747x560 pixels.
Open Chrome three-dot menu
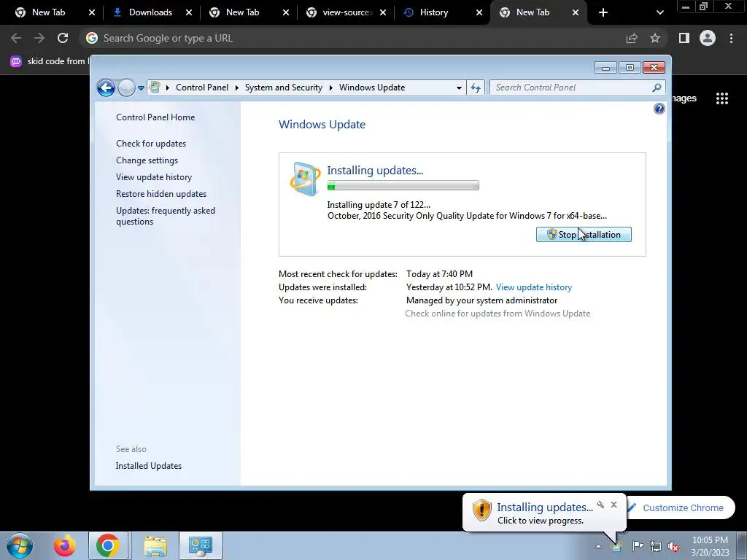pyautogui.click(x=731, y=38)
